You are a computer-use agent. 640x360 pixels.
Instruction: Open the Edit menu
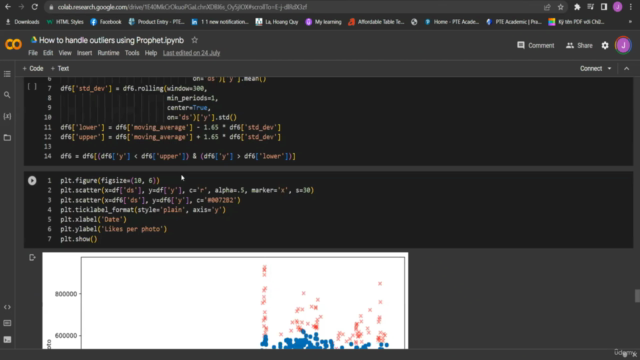pos(48,53)
